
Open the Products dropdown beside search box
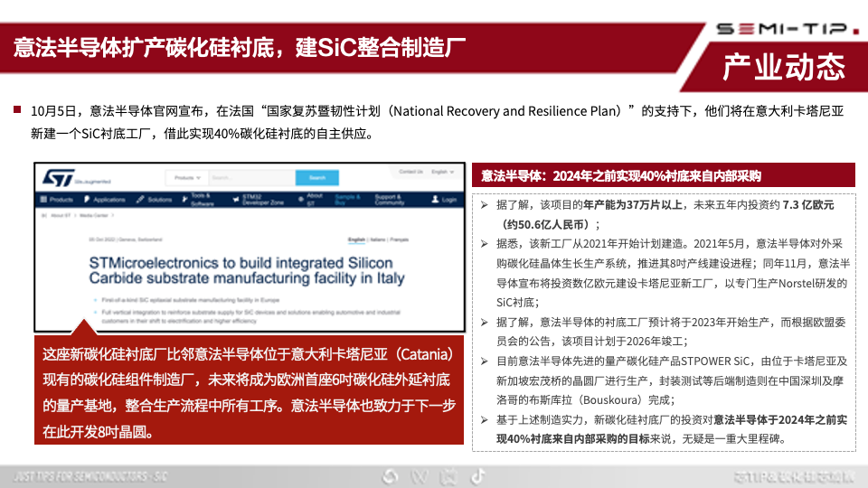click(x=187, y=178)
